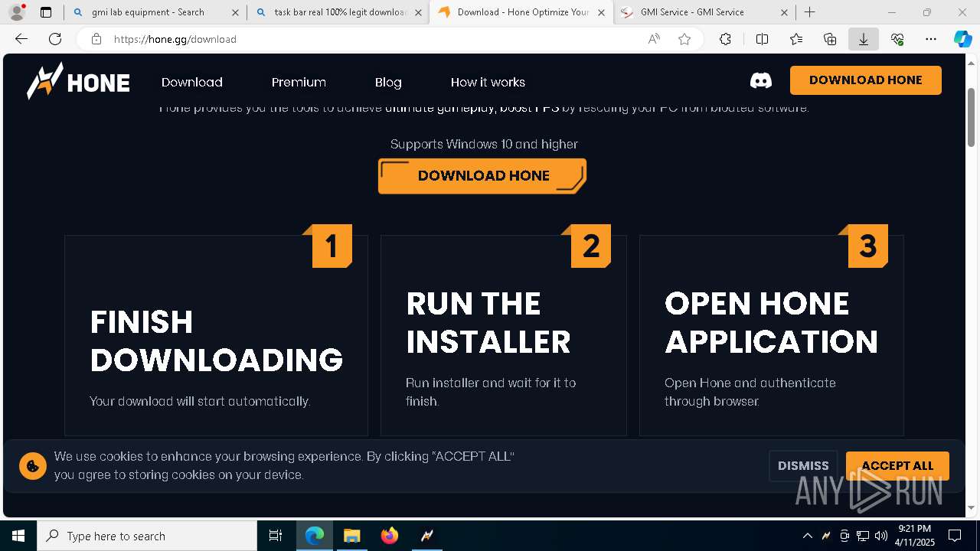
Task: Click the scrollbar down arrow
Action: tap(972, 507)
